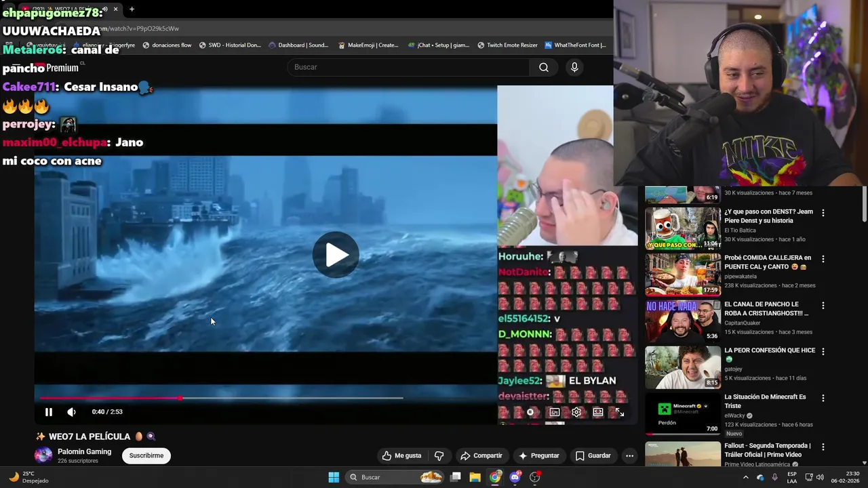Viewport: 868px width, 488px height.
Task: Pause the video with the pause button
Action: (49, 412)
